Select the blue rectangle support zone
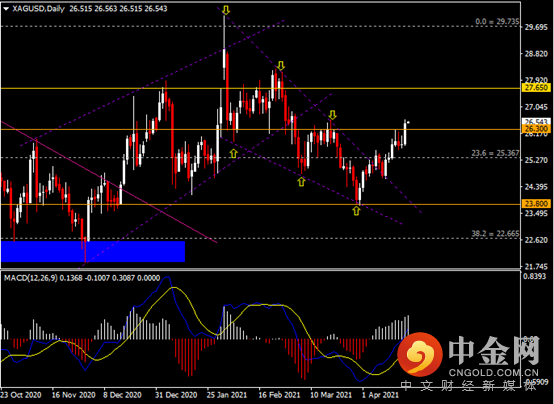Screen dimensions: 554x404 click(93, 252)
